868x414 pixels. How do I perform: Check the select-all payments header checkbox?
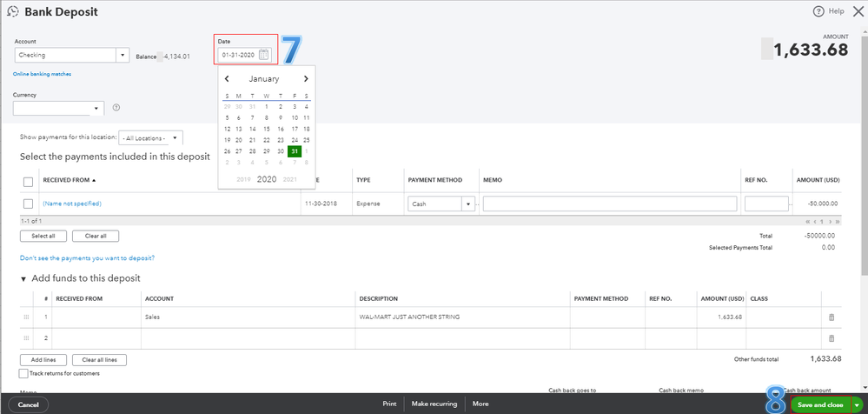point(28,181)
